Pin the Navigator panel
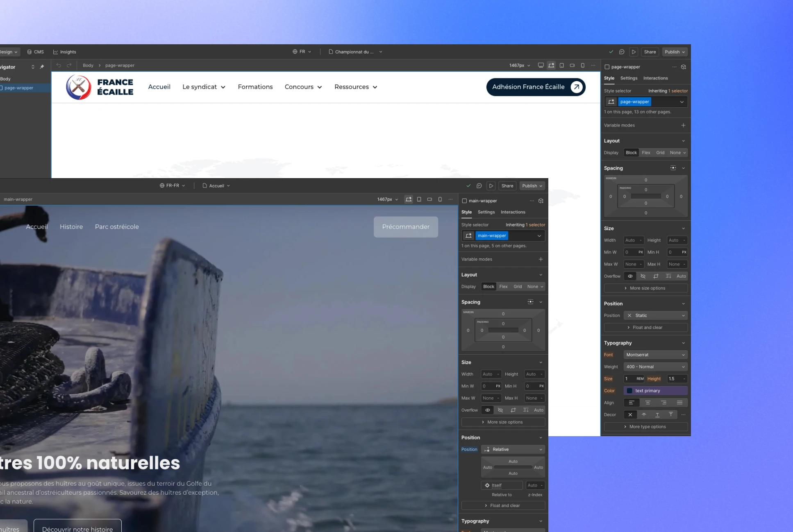 (x=42, y=67)
